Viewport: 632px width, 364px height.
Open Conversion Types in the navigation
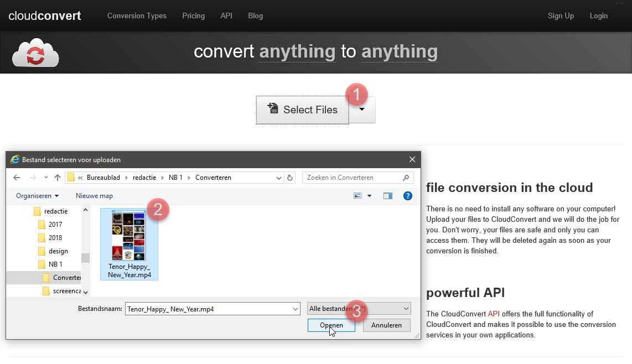tap(137, 15)
